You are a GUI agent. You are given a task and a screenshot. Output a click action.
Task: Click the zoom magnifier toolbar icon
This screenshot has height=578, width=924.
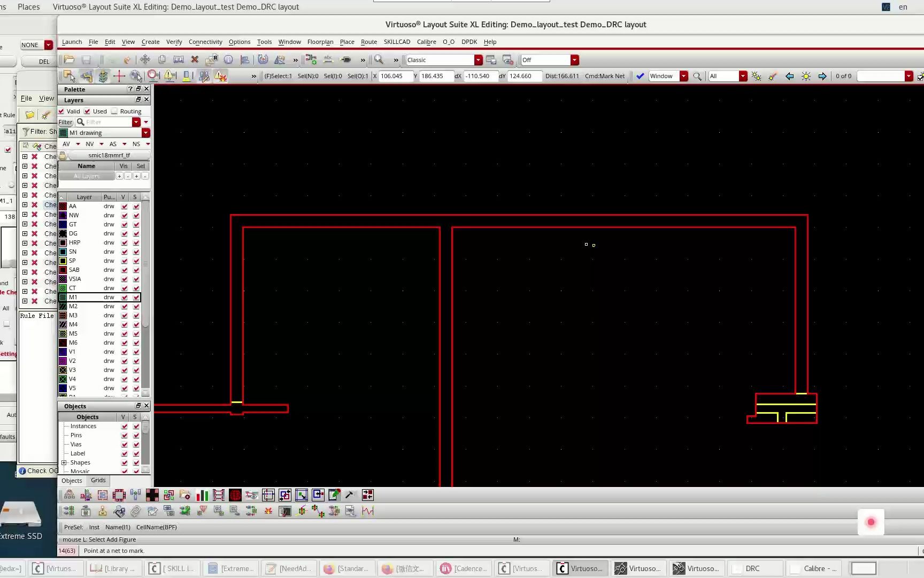(x=379, y=60)
